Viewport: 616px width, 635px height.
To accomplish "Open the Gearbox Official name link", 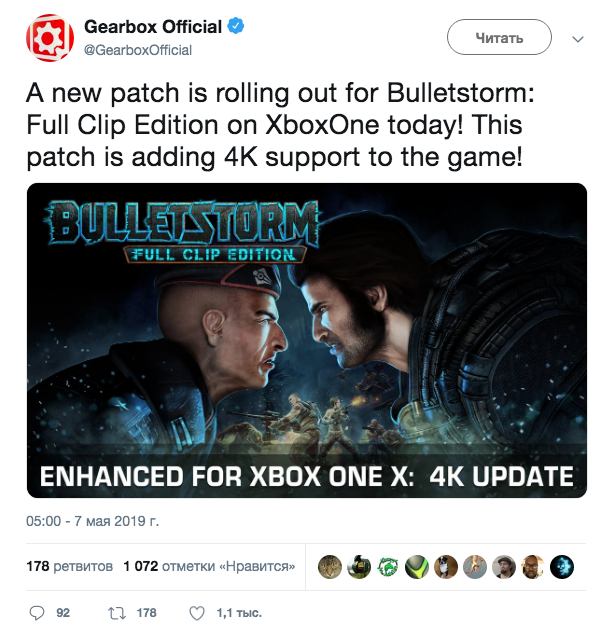I will tap(153, 27).
